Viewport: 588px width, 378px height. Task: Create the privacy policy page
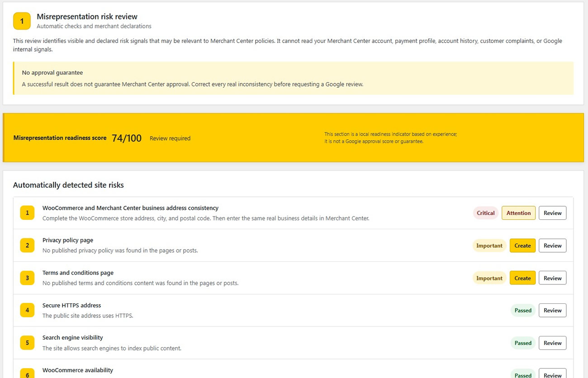[522, 246]
